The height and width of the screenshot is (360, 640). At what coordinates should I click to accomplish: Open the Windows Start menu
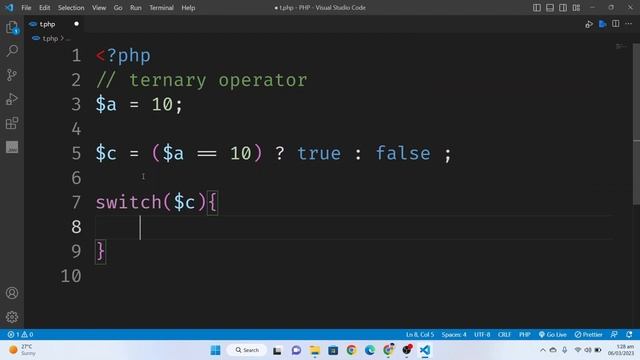(215, 350)
